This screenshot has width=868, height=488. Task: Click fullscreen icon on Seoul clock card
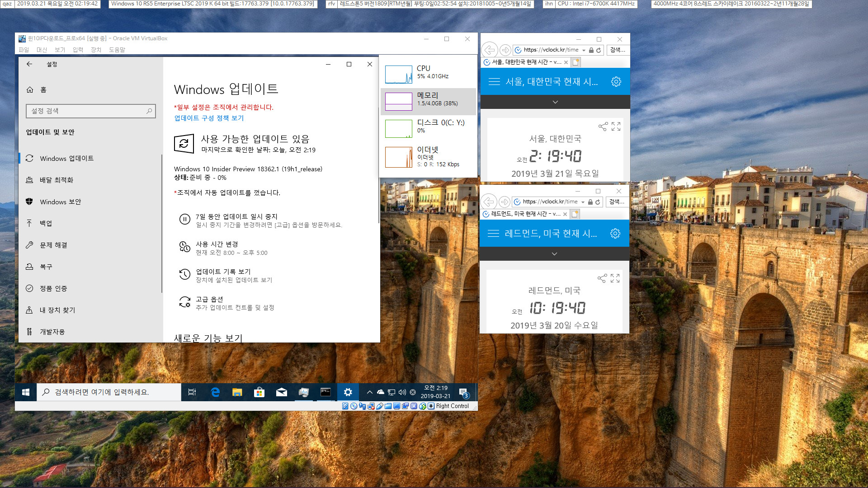click(616, 127)
